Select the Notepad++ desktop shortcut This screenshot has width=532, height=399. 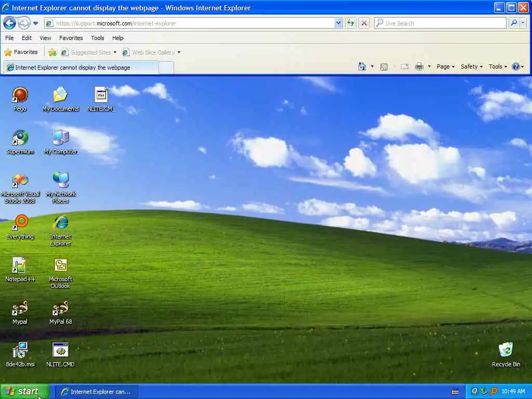point(20,270)
